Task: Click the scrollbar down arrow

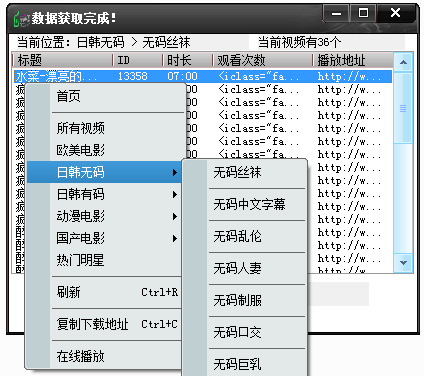Action: pos(403,263)
